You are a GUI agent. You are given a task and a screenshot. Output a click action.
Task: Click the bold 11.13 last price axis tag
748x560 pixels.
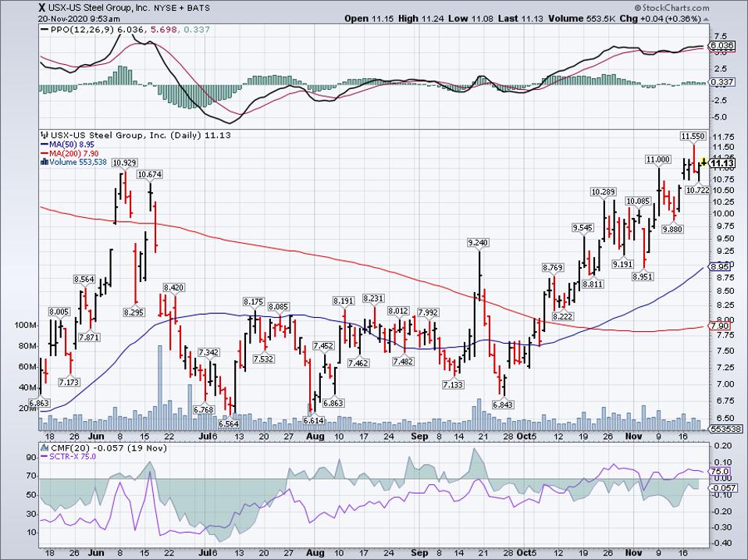(x=722, y=163)
